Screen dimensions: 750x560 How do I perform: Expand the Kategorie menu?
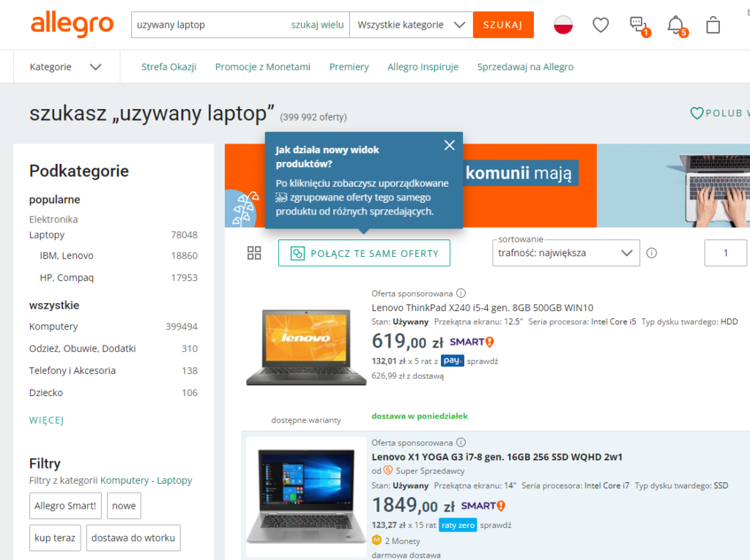click(x=66, y=67)
